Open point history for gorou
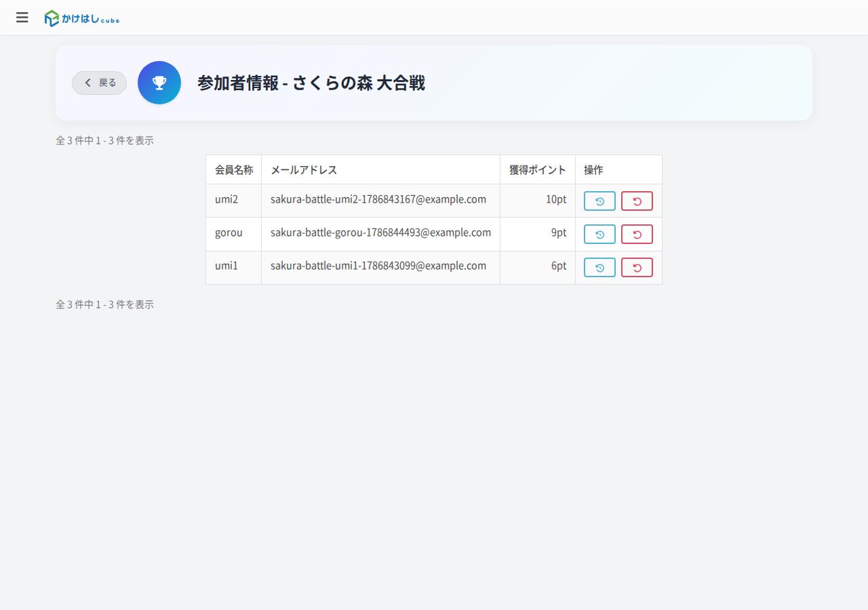Viewport: 868px width, 610px height. pyautogui.click(x=599, y=234)
